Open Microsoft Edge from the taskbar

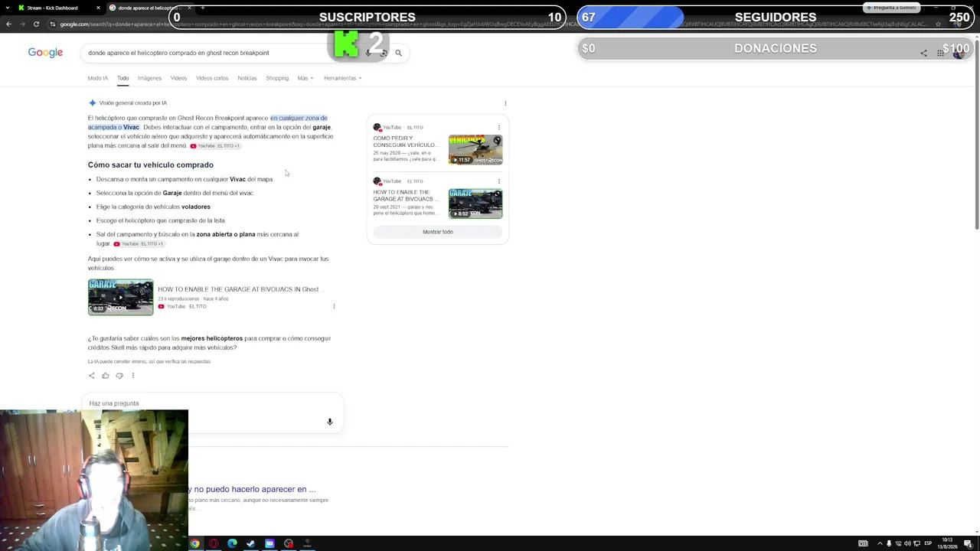232,543
